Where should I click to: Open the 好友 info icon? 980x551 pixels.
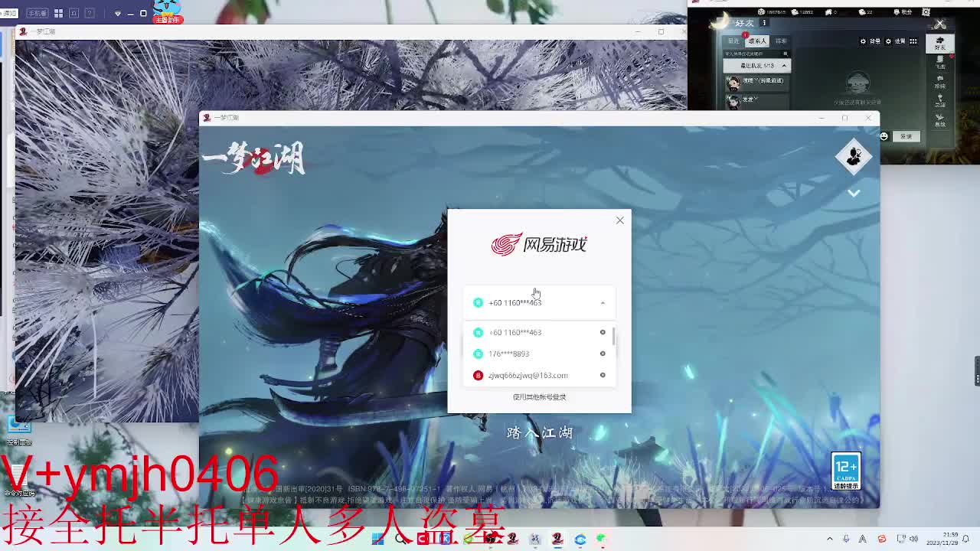coord(764,23)
